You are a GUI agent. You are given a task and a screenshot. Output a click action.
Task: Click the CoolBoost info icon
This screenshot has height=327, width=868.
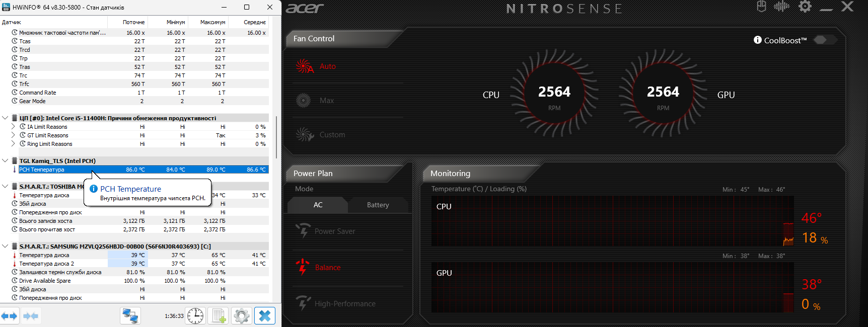tap(757, 40)
